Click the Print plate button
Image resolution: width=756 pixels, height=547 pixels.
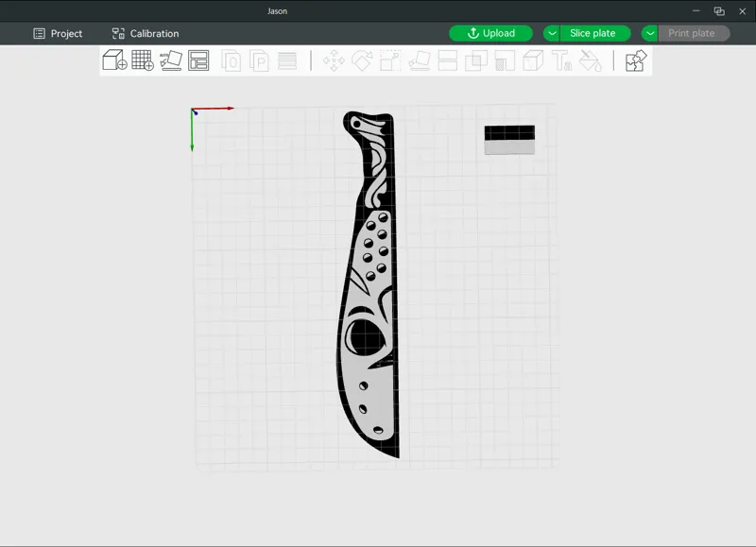coord(694,33)
